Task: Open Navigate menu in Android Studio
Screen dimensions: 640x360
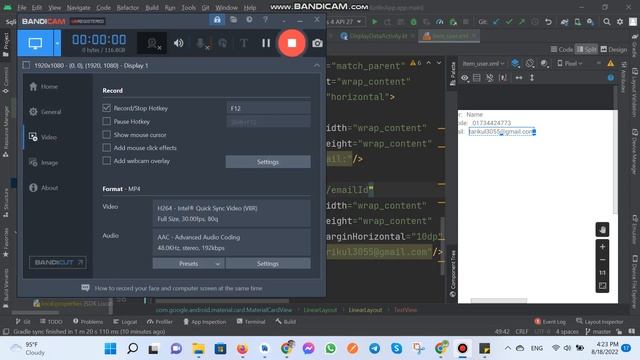Action: (78, 8)
